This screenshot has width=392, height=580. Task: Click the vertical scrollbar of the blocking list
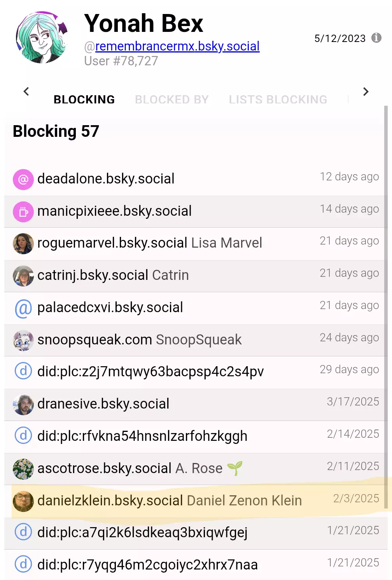point(386,307)
